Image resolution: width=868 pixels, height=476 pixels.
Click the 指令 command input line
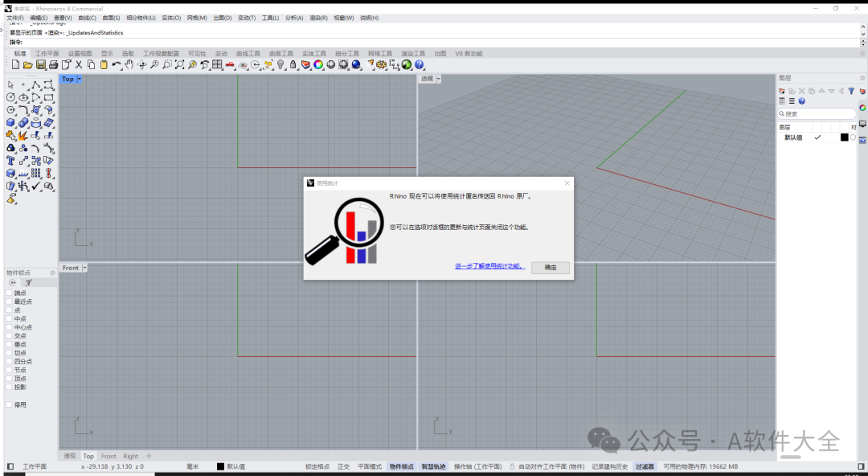(x=433, y=42)
